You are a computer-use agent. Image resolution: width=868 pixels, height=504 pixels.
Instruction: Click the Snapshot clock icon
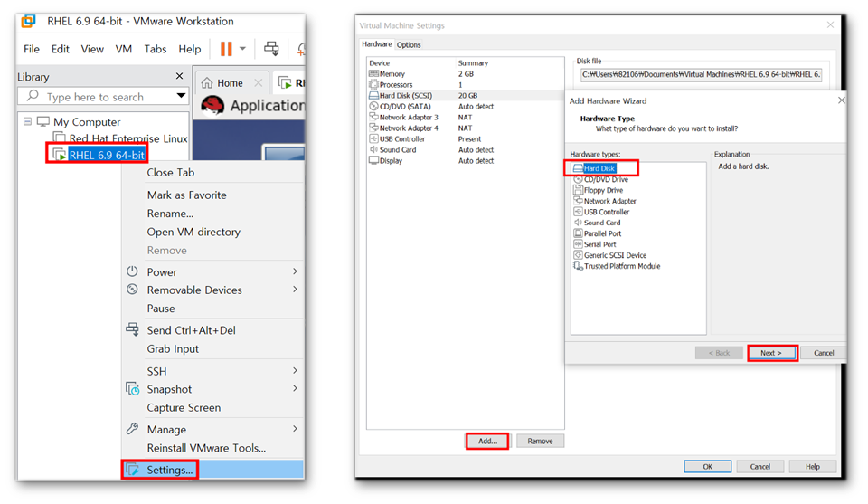tap(133, 389)
